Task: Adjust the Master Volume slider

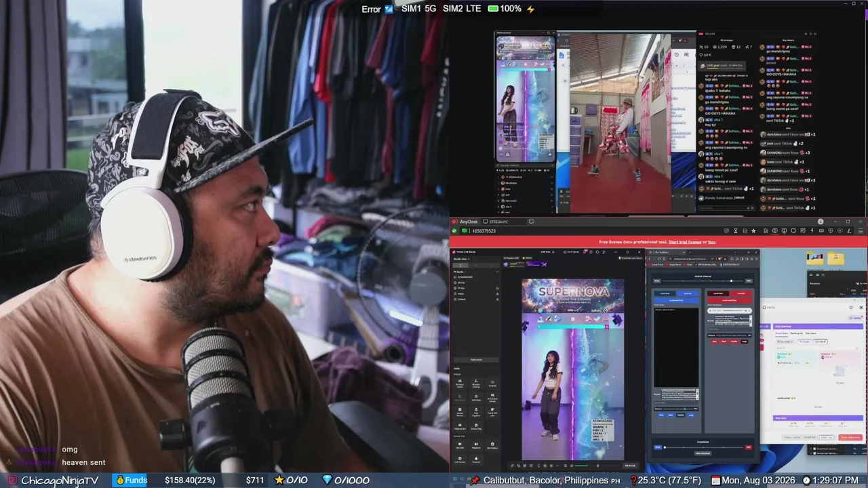Action: tap(703, 281)
